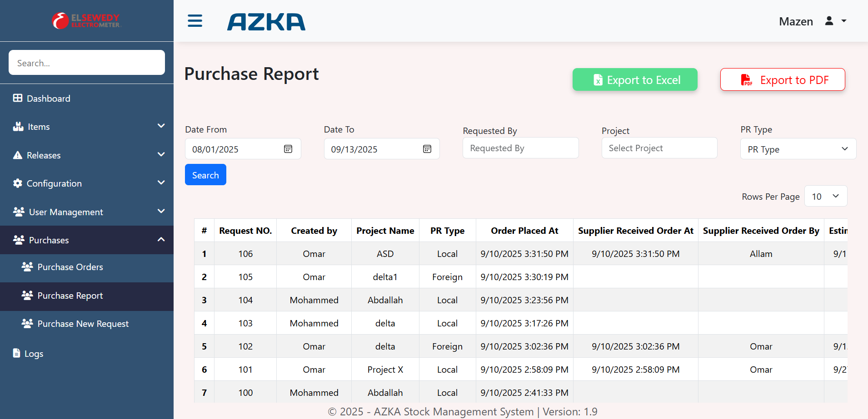Open the Date From calendar picker

[x=288, y=149]
